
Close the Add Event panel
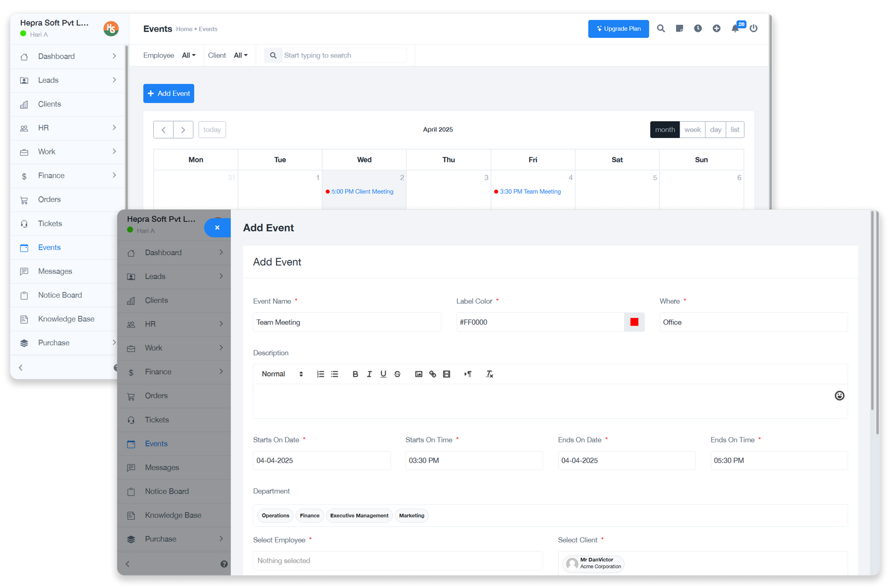[217, 228]
